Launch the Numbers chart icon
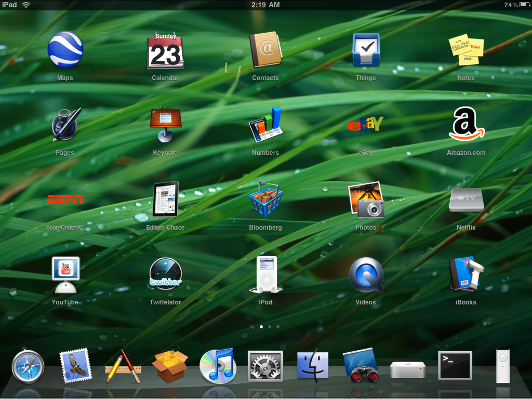The width and height of the screenshot is (532, 399). (x=265, y=125)
